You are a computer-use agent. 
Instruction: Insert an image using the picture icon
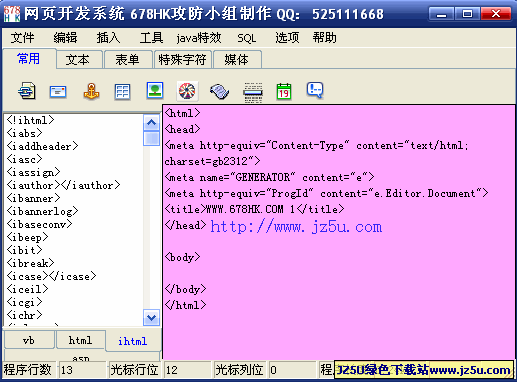coord(155,90)
